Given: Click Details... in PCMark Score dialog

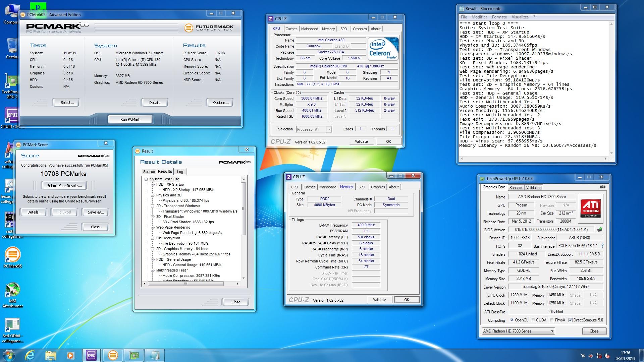Looking at the screenshot, I should pyautogui.click(x=35, y=212).
